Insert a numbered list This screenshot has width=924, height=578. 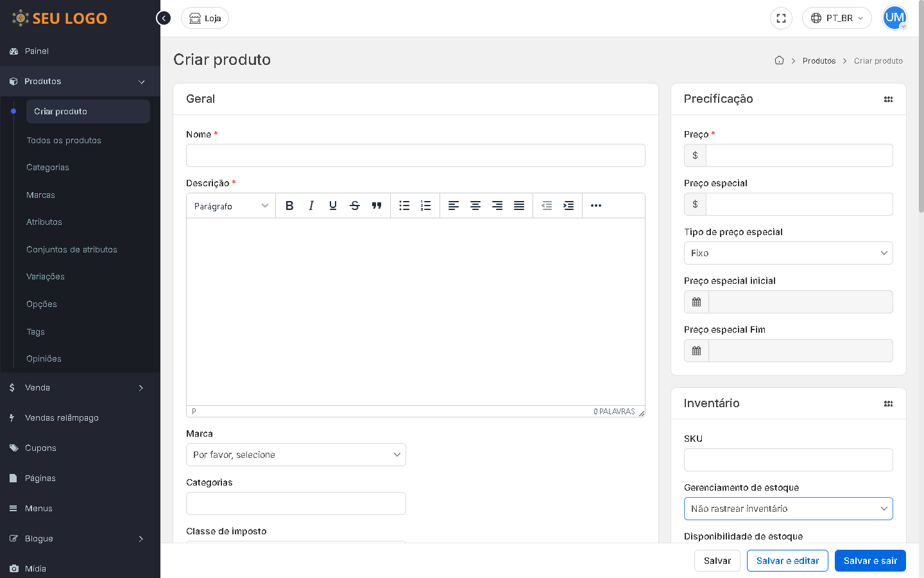425,206
